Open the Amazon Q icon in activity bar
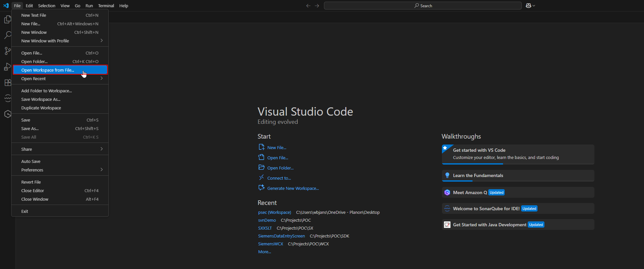This screenshot has height=269, width=644. (8, 114)
